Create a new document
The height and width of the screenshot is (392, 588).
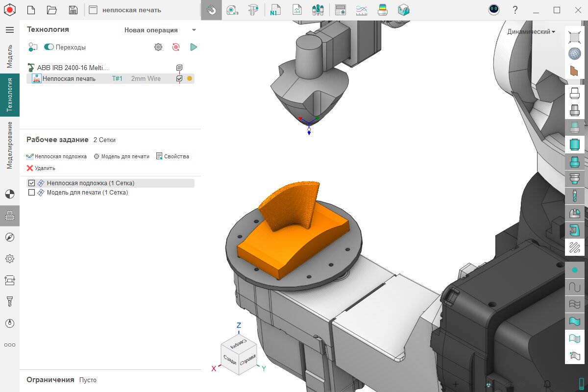coord(31,10)
